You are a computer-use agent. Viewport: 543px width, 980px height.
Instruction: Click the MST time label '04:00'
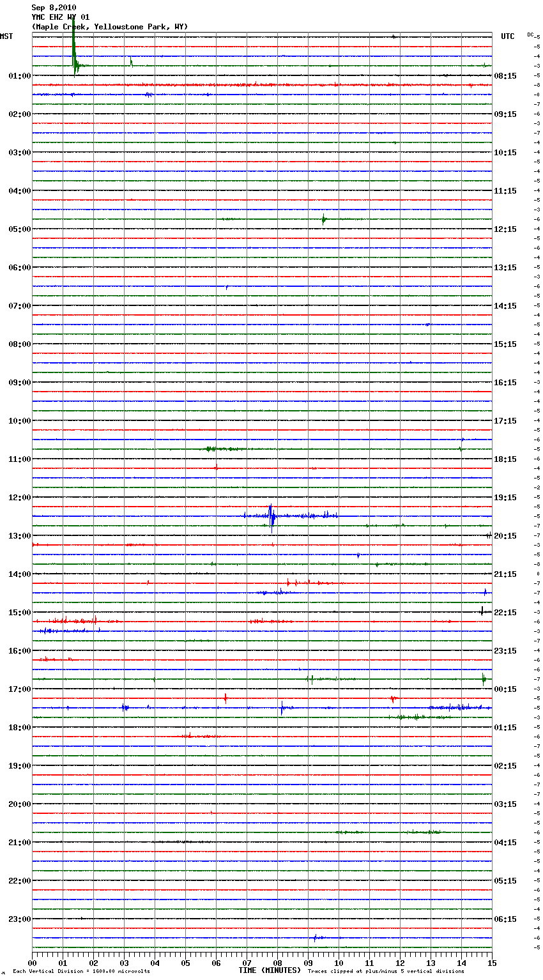[20, 191]
